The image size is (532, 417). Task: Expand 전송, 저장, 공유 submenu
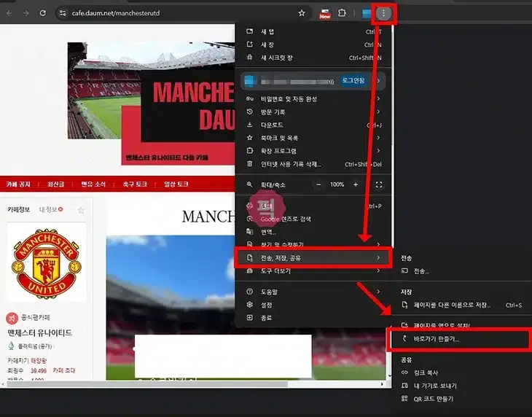point(313,258)
